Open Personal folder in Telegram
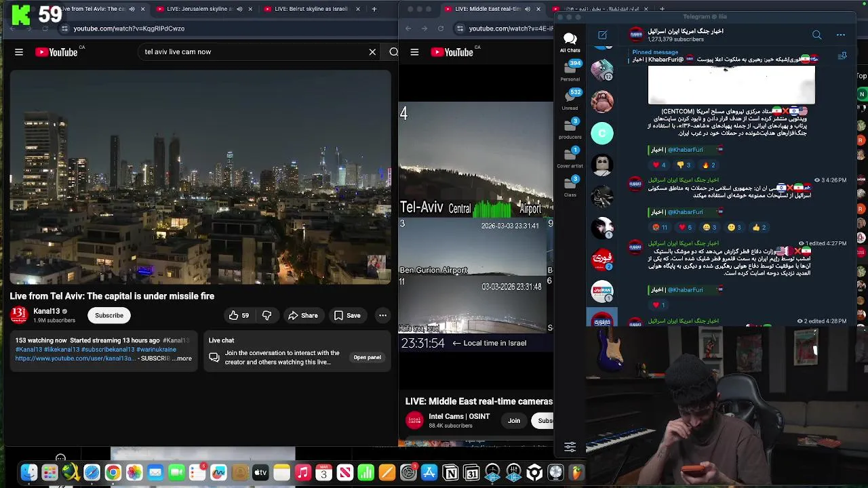 (570, 70)
